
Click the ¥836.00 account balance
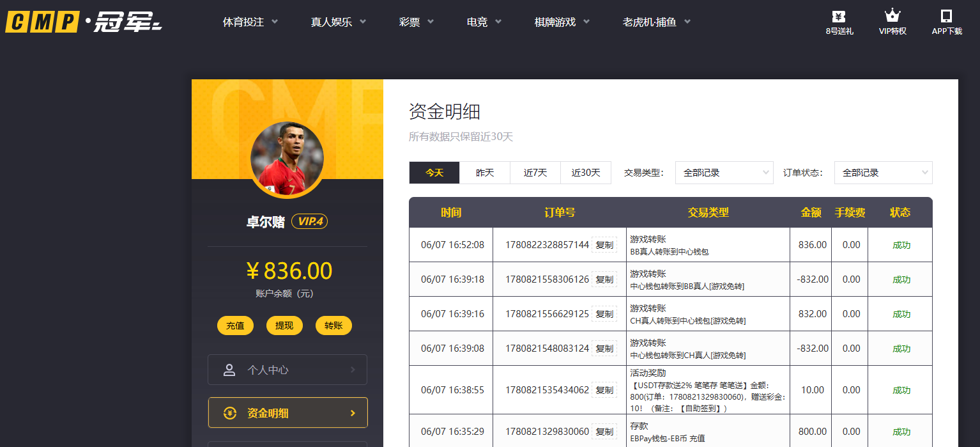pos(289,271)
